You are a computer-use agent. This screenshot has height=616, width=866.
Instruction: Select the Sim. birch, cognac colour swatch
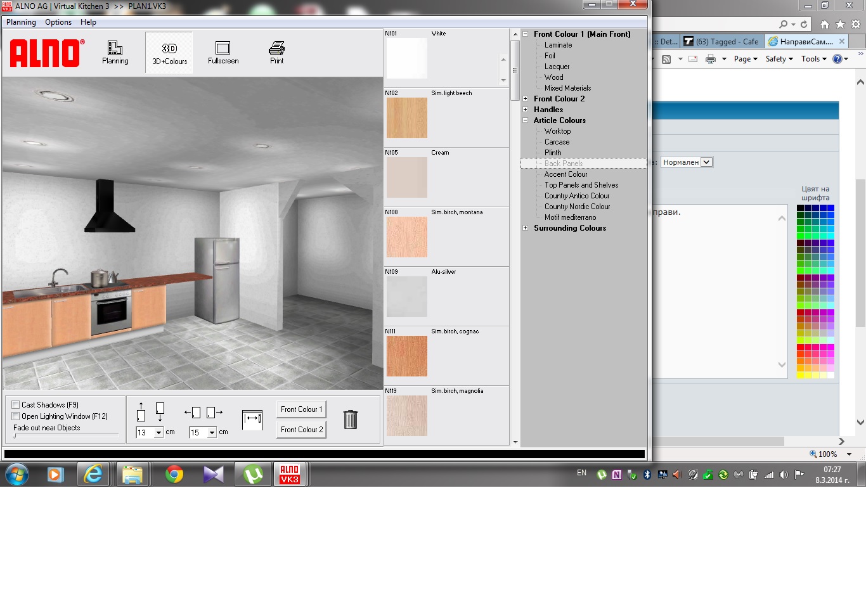click(407, 356)
